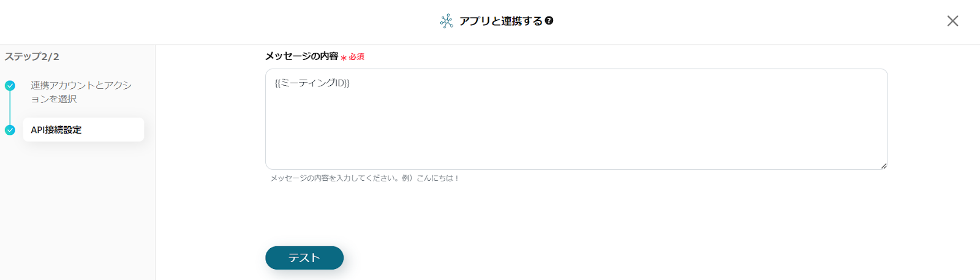980x280 pixels.
Task: Select the API接続設定 step
Action: point(83,130)
